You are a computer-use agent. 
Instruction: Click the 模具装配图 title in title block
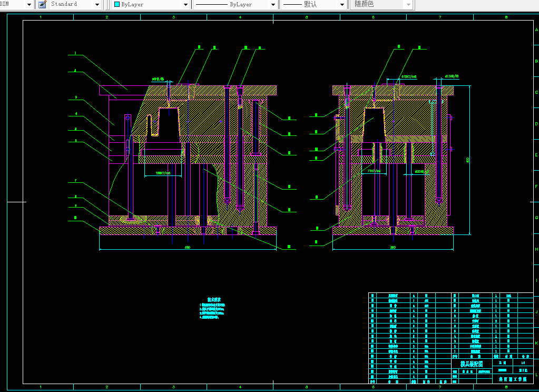(x=472, y=364)
